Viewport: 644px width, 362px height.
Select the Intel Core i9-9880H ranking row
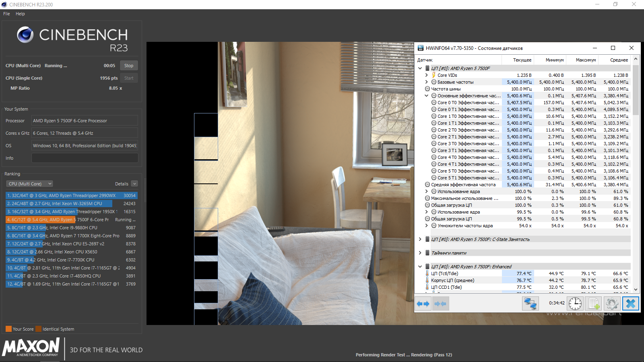71,228
